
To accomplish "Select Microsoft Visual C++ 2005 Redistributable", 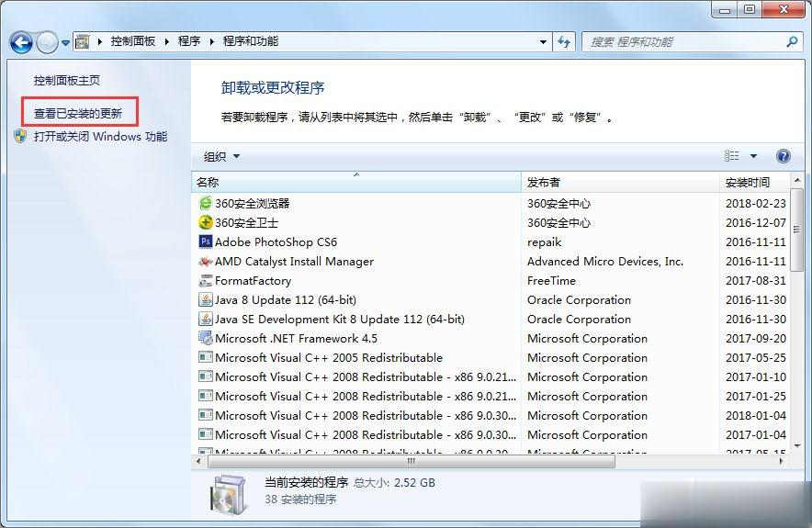I will (x=329, y=358).
